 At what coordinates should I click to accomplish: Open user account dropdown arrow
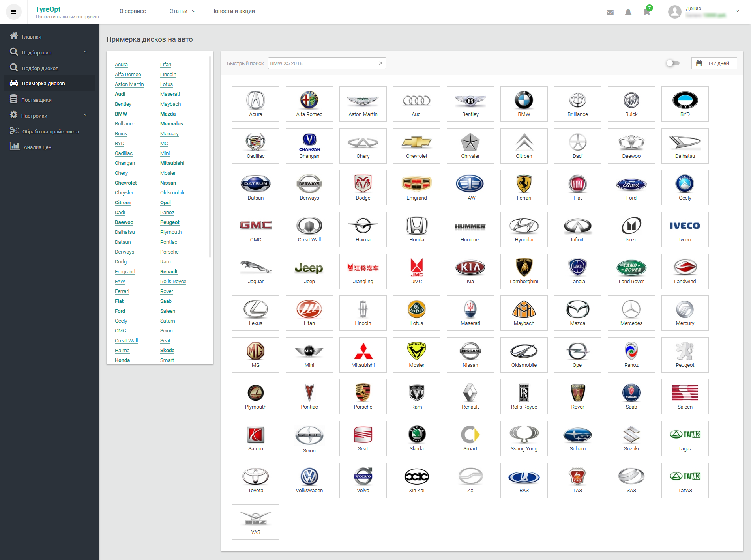coord(737,11)
